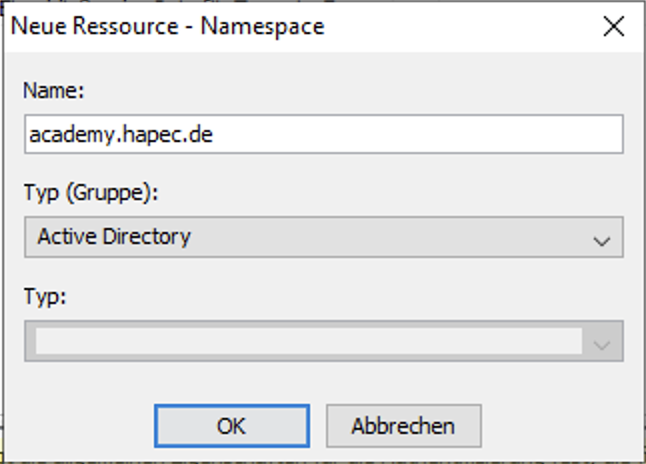Close the Neue Ressource dialog with X

(x=614, y=26)
